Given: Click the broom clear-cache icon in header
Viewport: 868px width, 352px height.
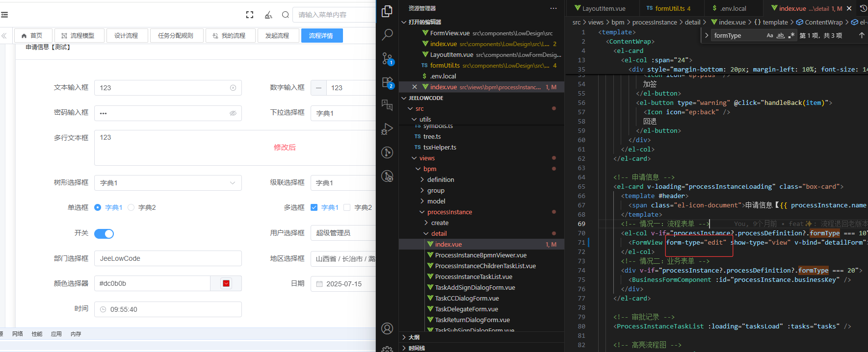Looking at the screenshot, I should click(x=268, y=15).
